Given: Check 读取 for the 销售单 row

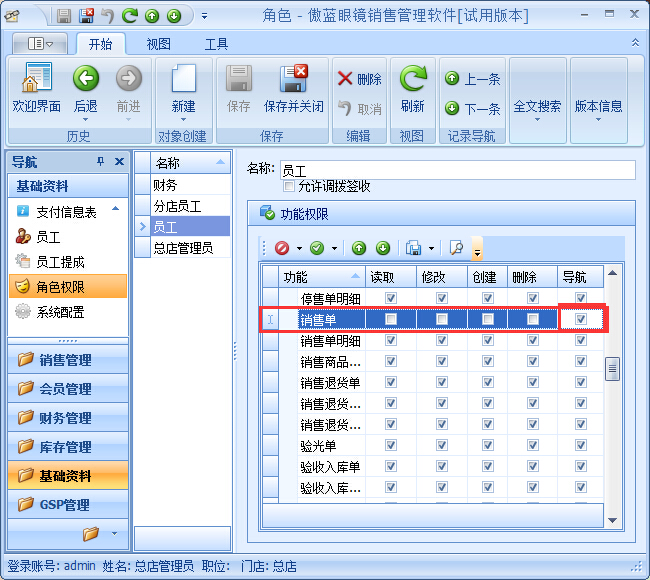Looking at the screenshot, I should click(391, 319).
